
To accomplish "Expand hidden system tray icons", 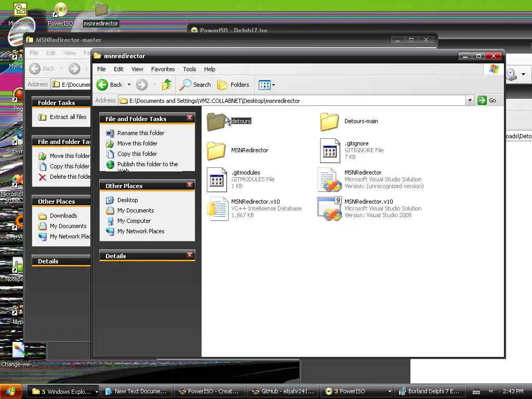I will click(x=490, y=391).
